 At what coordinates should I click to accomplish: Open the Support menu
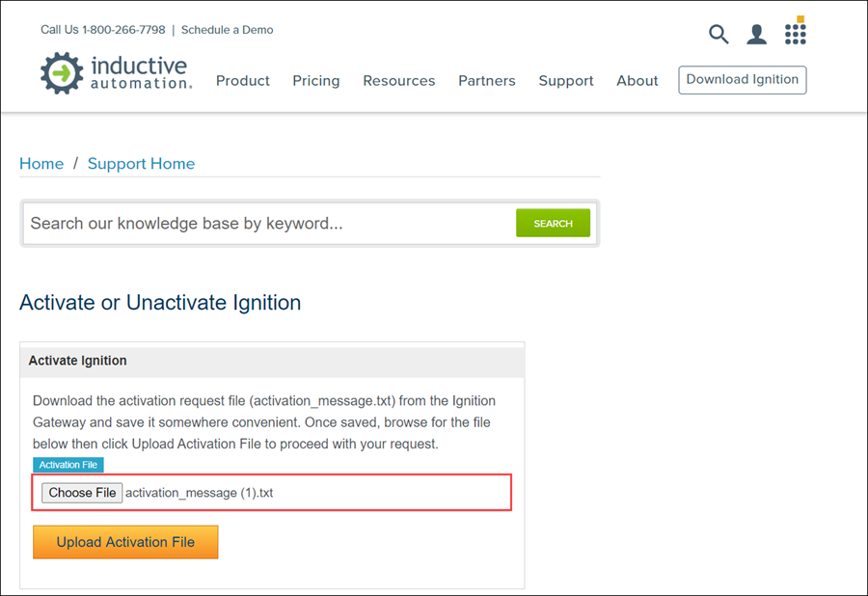coord(566,81)
